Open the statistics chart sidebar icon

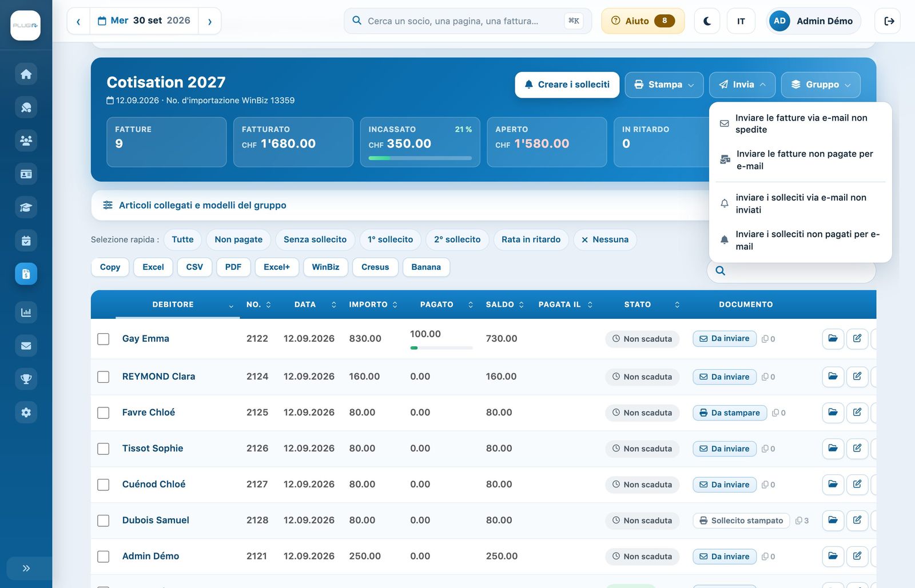tap(26, 313)
